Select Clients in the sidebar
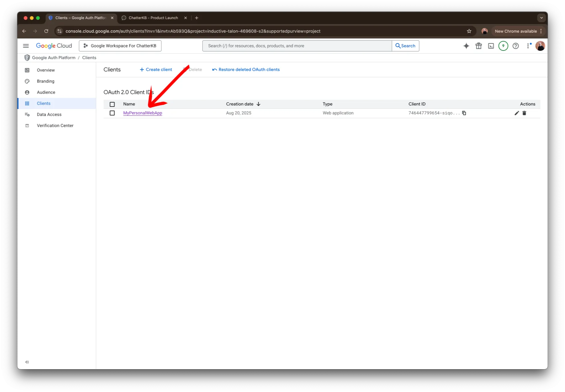 [43, 103]
